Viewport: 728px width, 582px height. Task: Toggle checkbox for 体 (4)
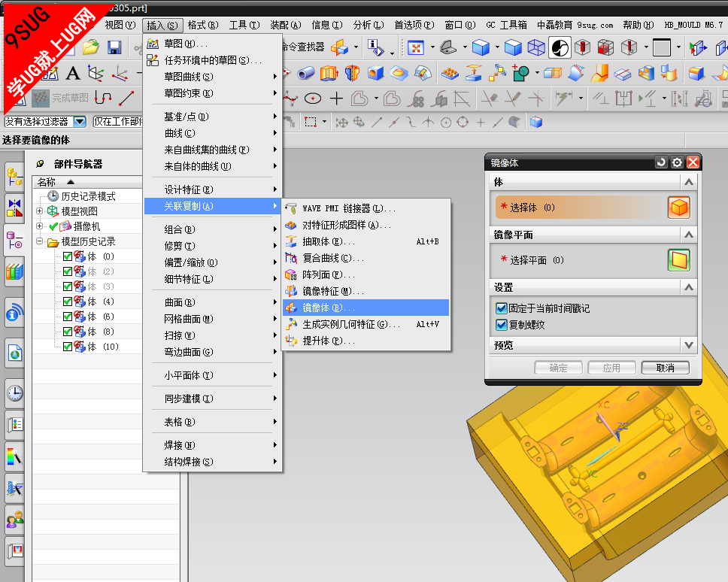coord(68,302)
